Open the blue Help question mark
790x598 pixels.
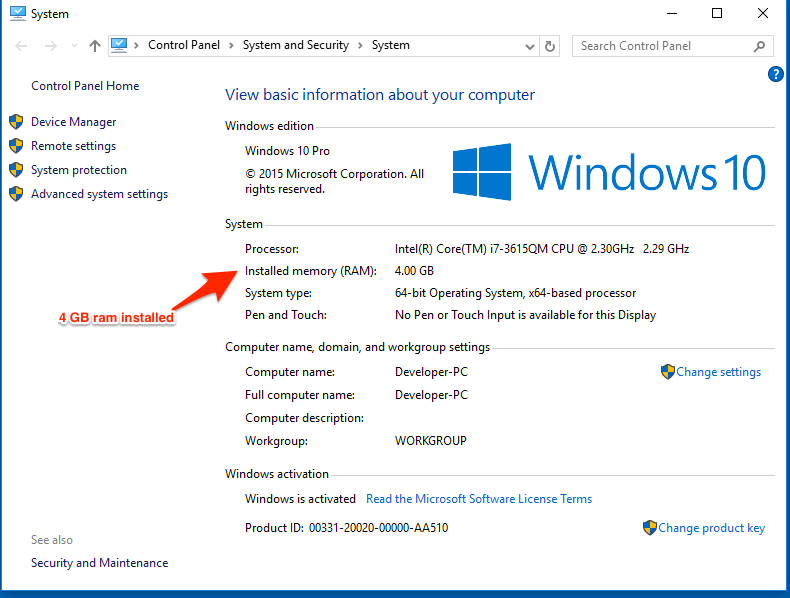pyautogui.click(x=776, y=75)
